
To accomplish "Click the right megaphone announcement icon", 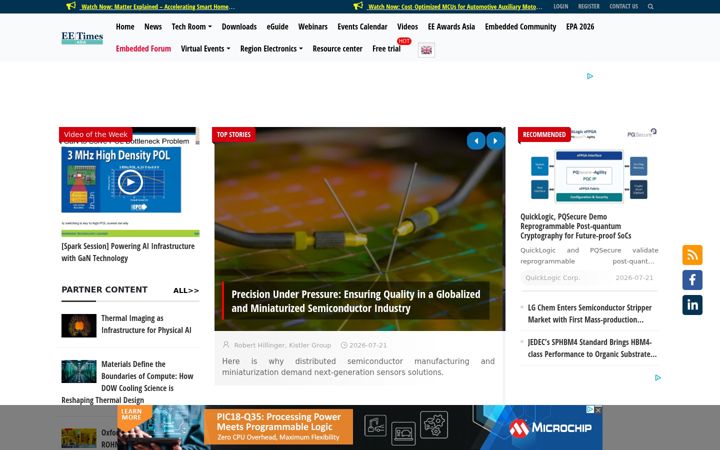I will tap(358, 6).
